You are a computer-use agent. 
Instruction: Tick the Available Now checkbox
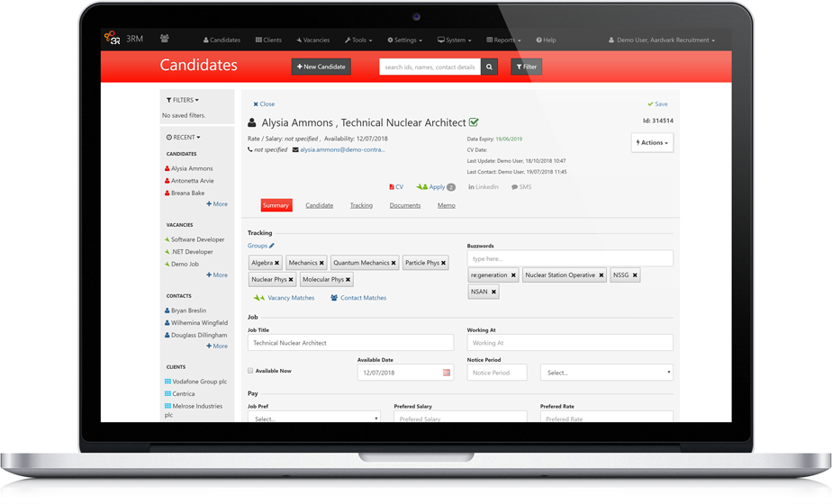tap(250, 371)
